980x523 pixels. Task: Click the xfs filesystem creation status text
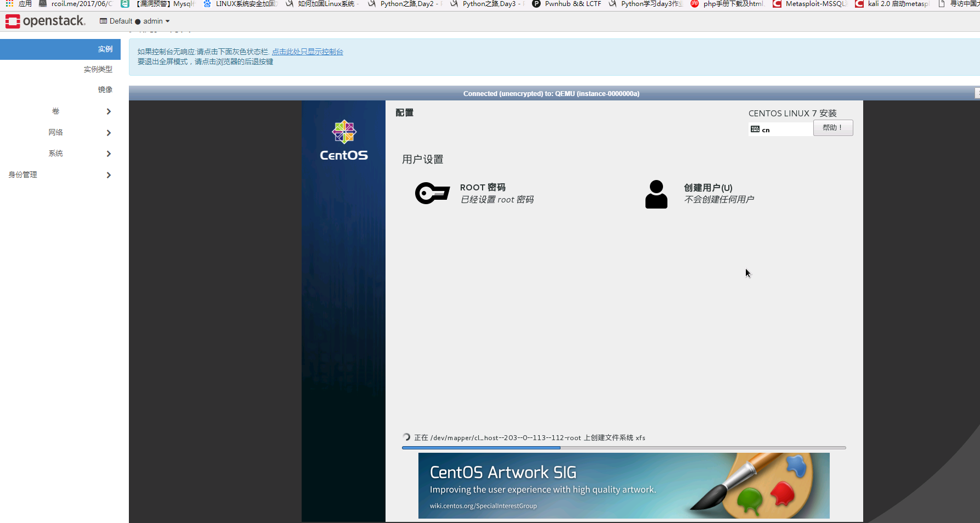[530, 438]
